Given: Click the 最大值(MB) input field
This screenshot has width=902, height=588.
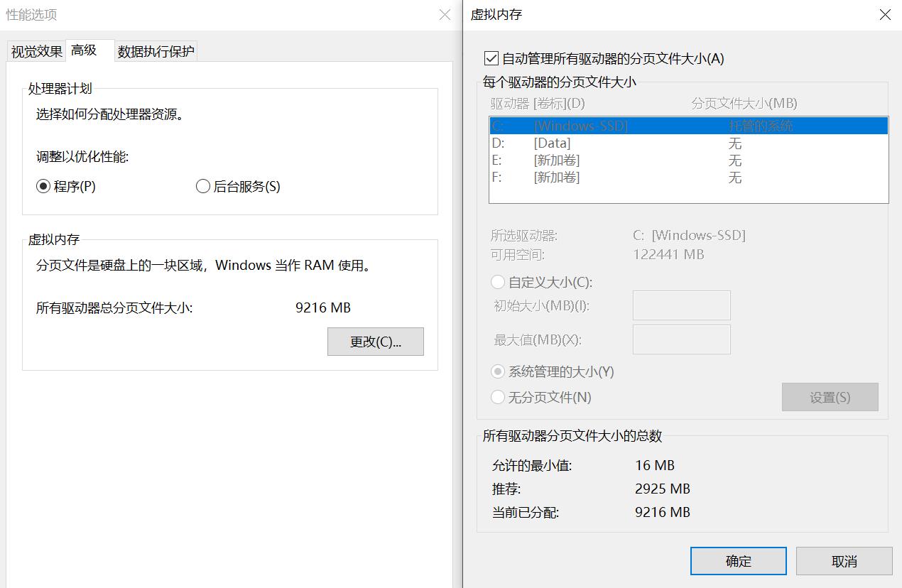Looking at the screenshot, I should click(x=680, y=339).
